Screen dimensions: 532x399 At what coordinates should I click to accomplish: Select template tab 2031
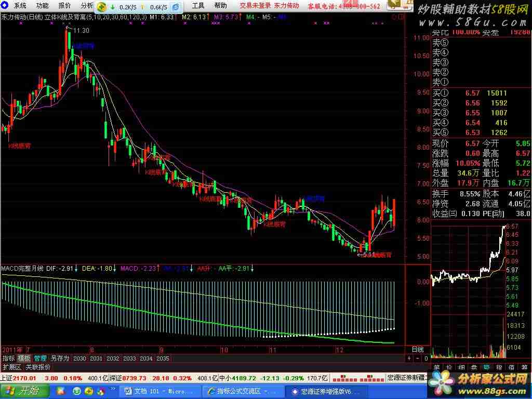pos(96,358)
